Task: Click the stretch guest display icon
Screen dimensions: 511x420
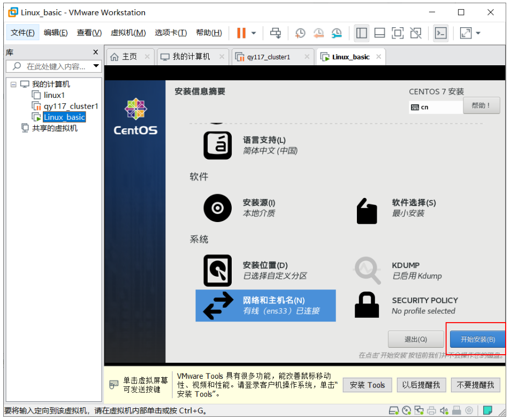Action: [x=466, y=33]
